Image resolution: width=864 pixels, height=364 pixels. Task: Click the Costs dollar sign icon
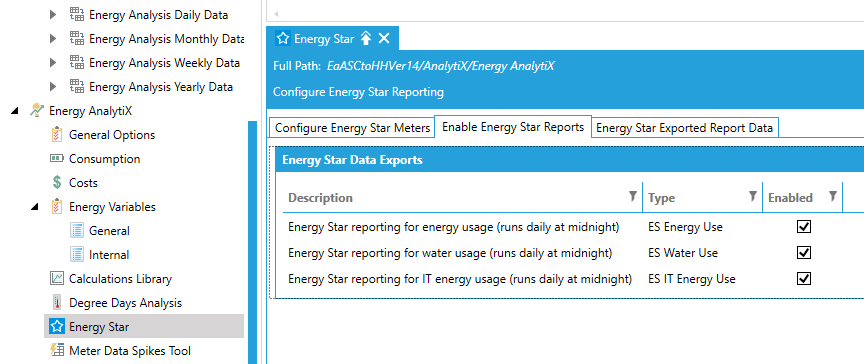[56, 183]
